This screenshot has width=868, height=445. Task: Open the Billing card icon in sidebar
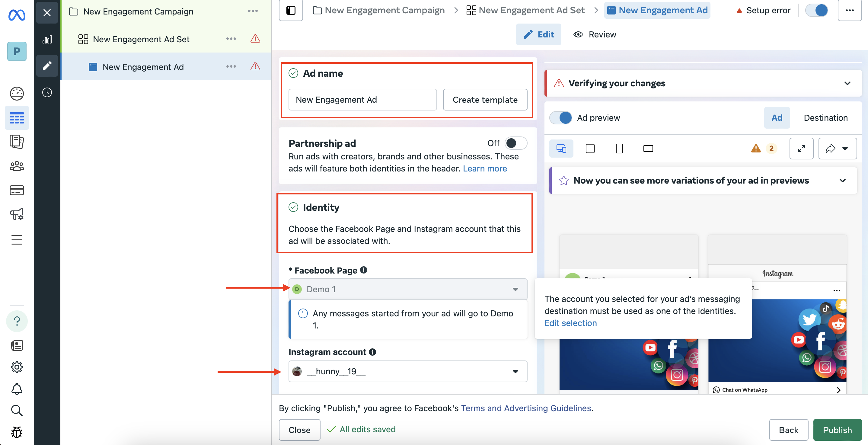click(x=17, y=190)
